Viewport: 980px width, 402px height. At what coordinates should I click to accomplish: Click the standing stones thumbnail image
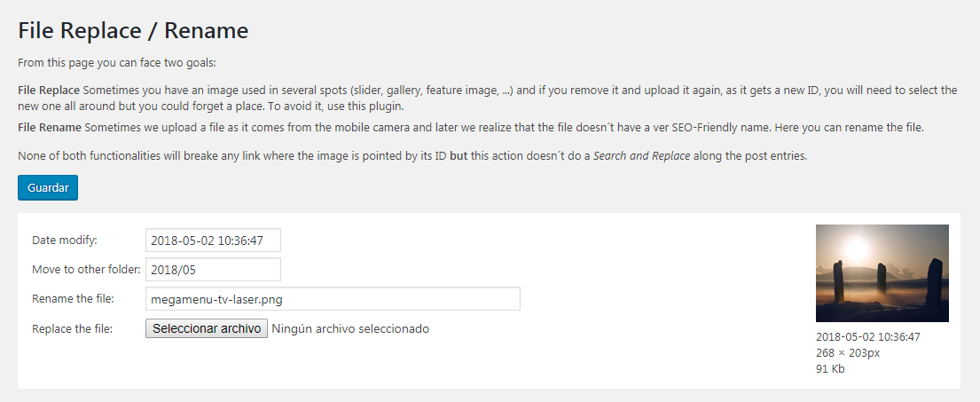(x=882, y=273)
